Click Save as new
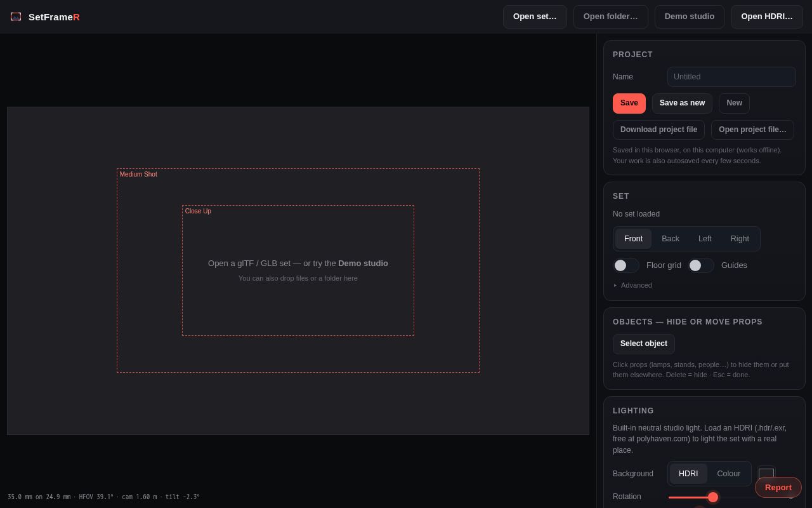This screenshot has height=508, width=812. [682, 104]
